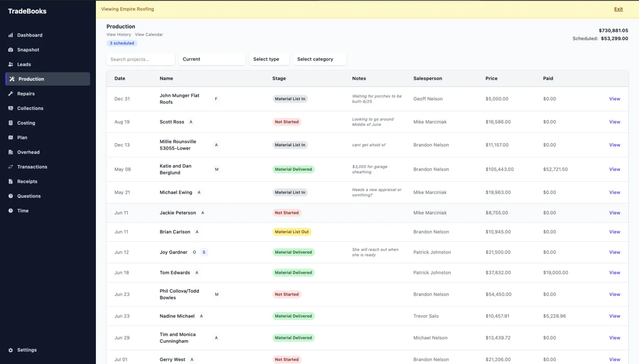Click the Plan map icon
Viewport: 639px width, 364px height.
click(x=11, y=137)
